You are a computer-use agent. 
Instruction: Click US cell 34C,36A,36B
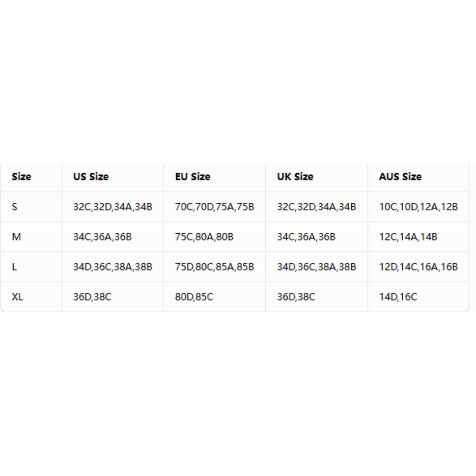tap(102, 237)
